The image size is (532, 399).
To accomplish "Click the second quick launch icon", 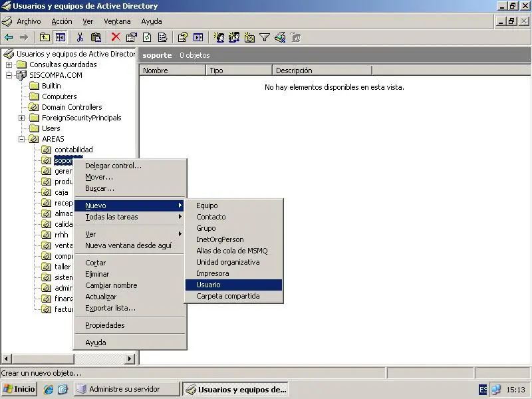I will (x=63, y=389).
